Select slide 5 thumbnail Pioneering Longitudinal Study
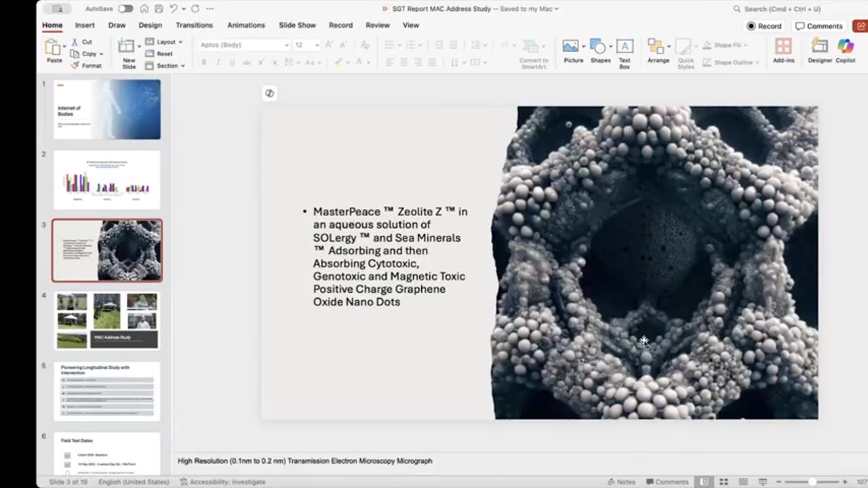The height and width of the screenshot is (488, 868). pyautogui.click(x=107, y=391)
